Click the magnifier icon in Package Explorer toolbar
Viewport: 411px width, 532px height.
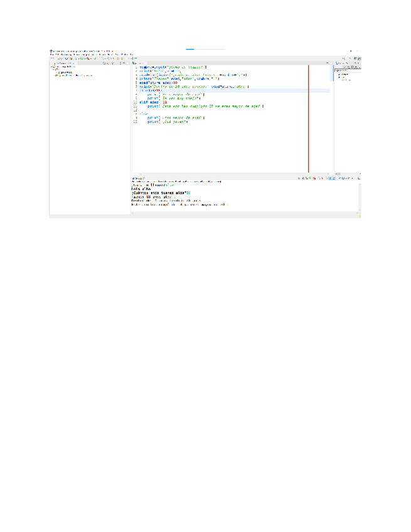(105, 63)
